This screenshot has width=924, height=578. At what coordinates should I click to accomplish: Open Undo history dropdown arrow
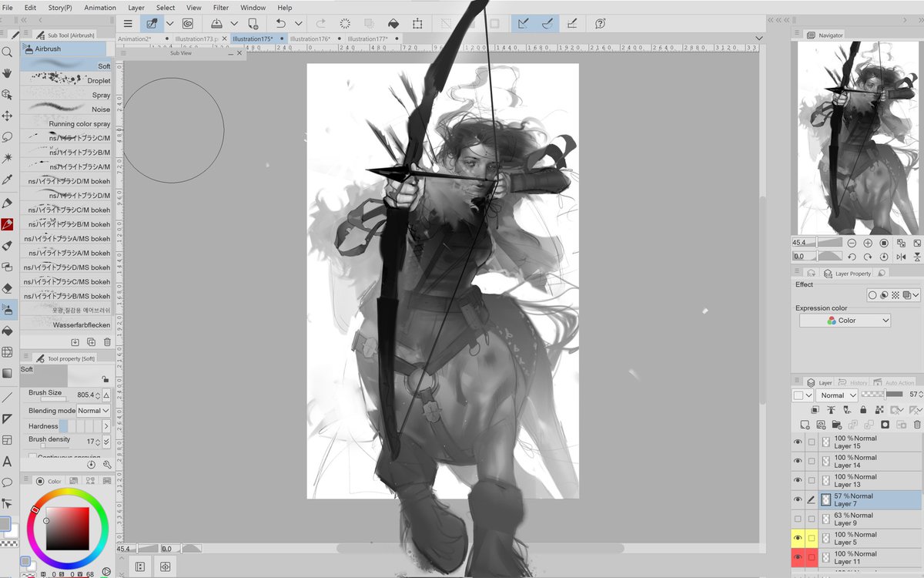tap(299, 24)
